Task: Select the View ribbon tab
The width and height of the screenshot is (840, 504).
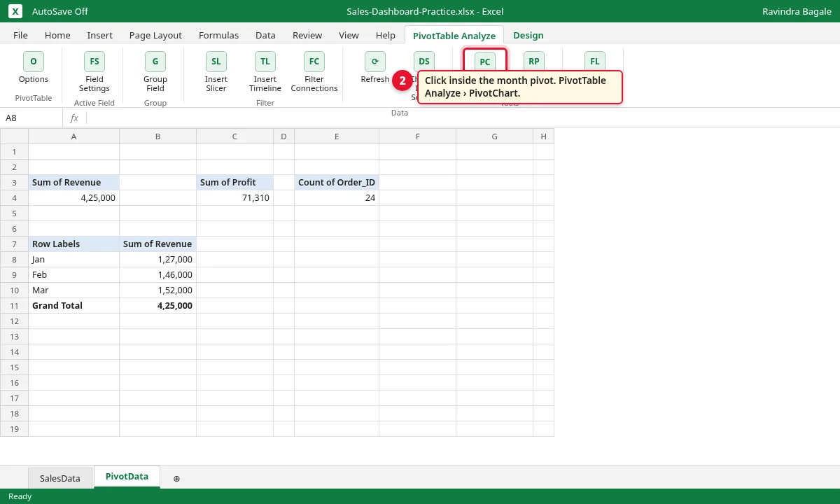Action: click(x=349, y=35)
